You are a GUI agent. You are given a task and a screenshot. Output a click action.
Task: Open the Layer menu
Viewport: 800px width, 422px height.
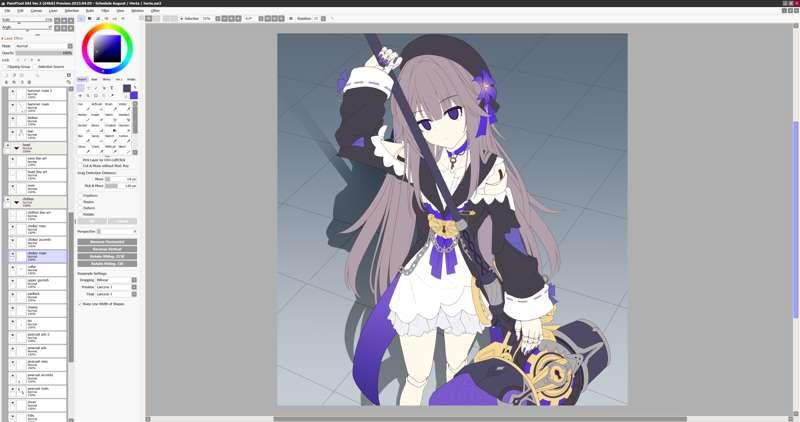53,11
